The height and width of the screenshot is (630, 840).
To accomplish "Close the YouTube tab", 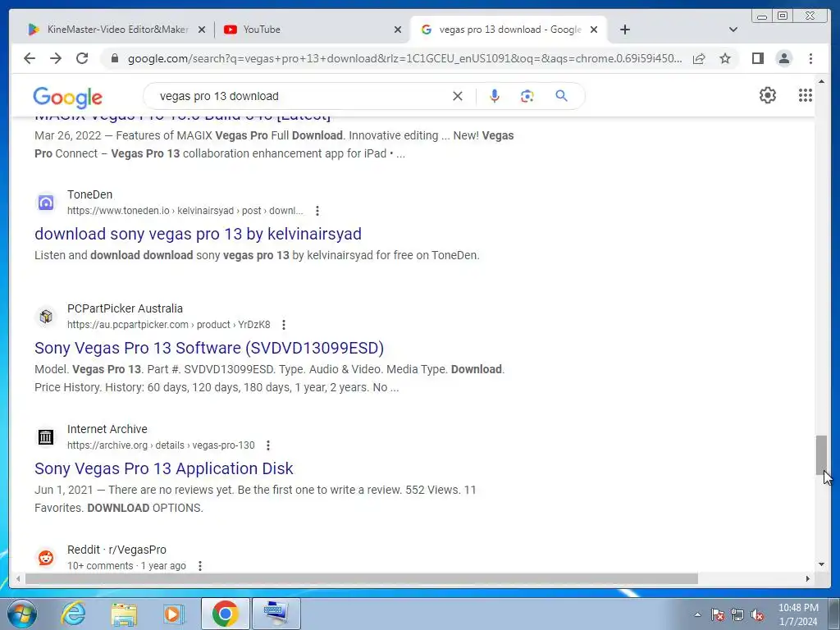I will point(398,30).
